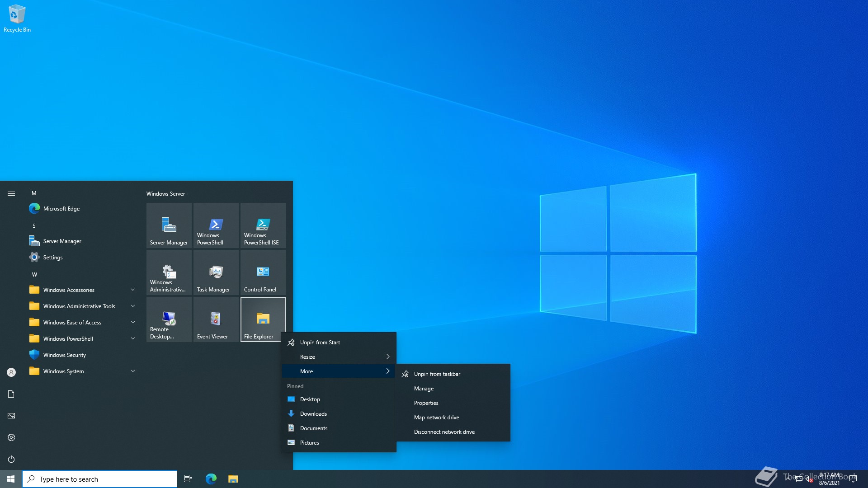Open Microsoft Edge from the taskbar
Screen dimensions: 868x488
point(211,479)
